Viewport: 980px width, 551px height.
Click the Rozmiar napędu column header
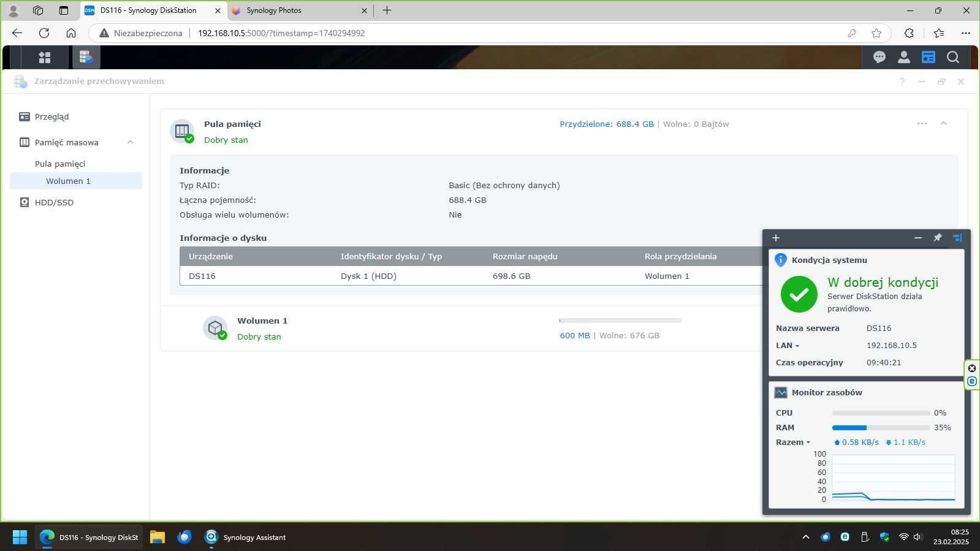point(525,256)
